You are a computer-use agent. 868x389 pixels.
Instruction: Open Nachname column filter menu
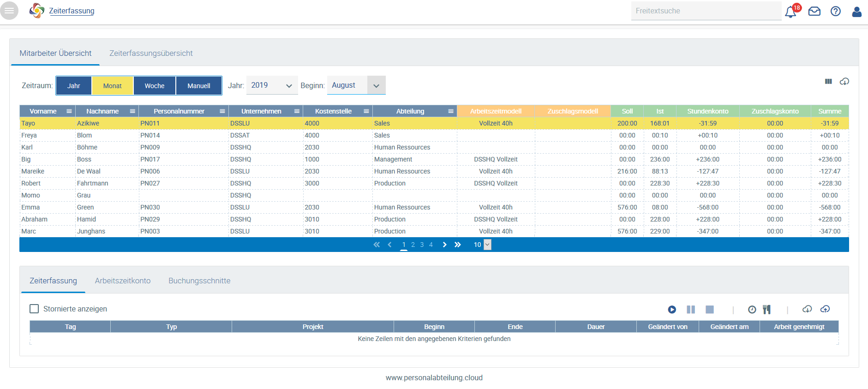(132, 111)
